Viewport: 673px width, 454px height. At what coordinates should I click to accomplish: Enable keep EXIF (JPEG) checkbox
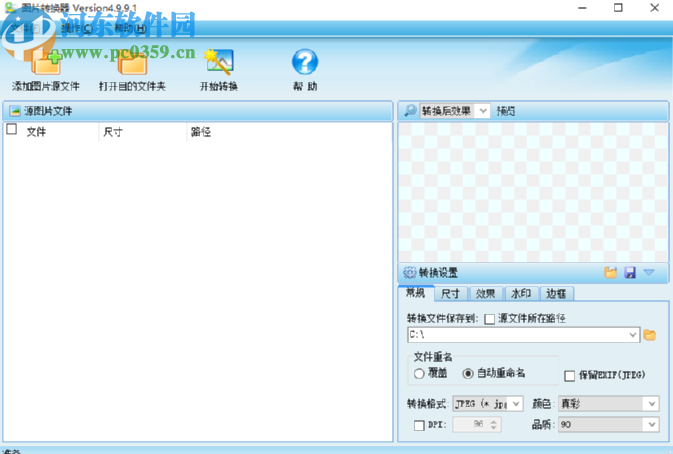point(570,375)
